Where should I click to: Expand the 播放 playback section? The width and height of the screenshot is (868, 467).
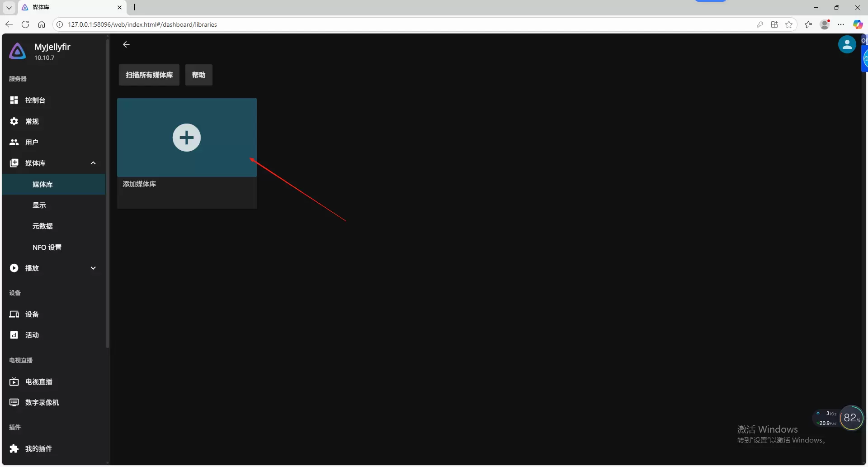[93, 268]
